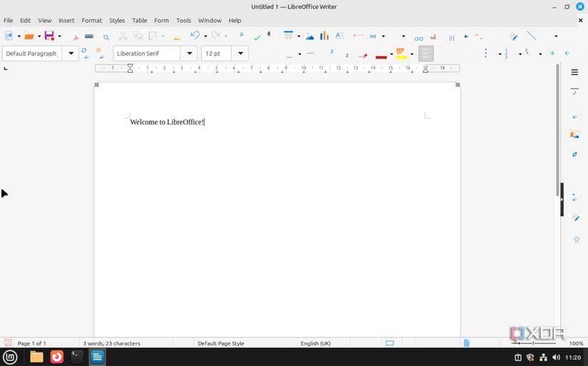Image resolution: width=588 pixels, height=366 pixels.
Task: Toggle ordered numbered list
Action: coord(506,53)
